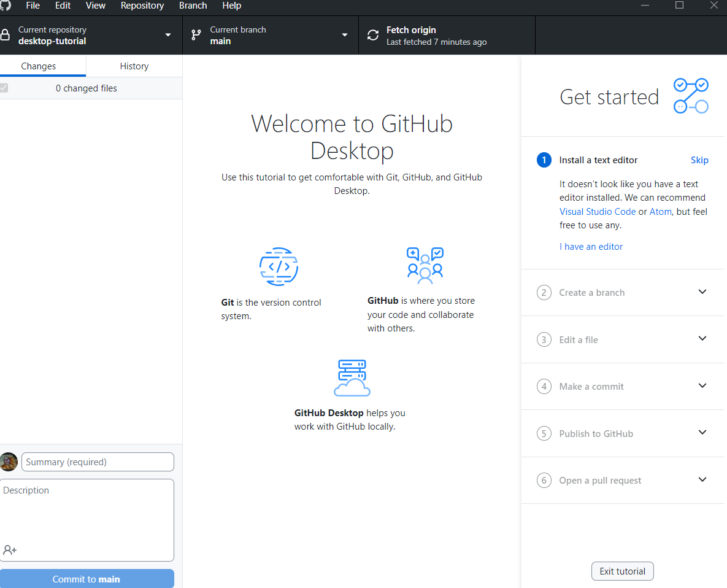727x588 pixels.
Task: Open the Visual Studio Code link
Action: pos(597,212)
